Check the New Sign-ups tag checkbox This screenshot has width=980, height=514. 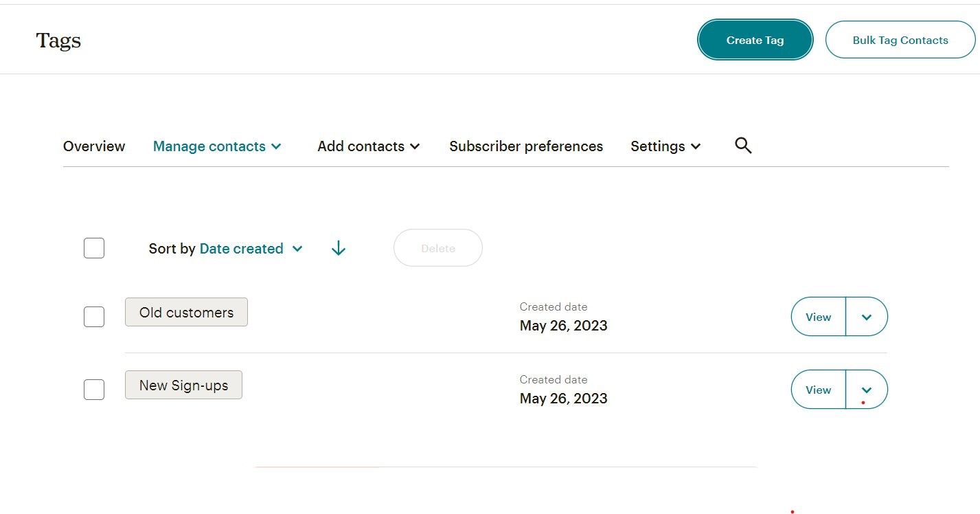click(94, 390)
